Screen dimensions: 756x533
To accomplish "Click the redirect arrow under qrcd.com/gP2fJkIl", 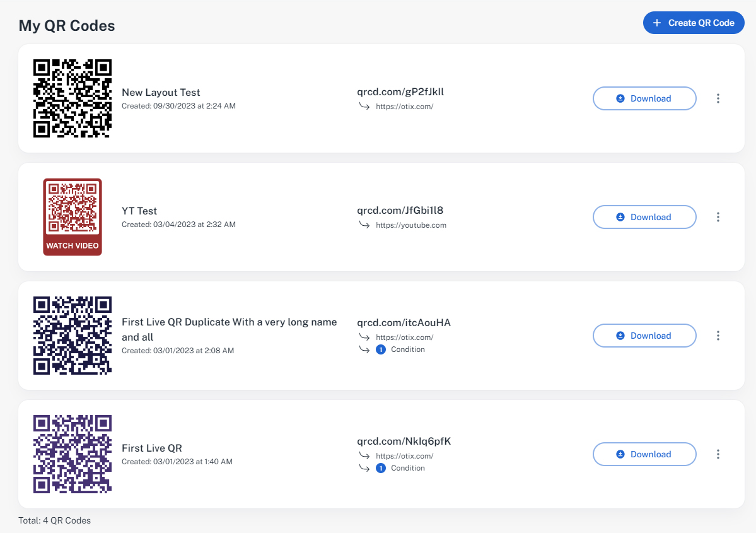I will [x=364, y=107].
